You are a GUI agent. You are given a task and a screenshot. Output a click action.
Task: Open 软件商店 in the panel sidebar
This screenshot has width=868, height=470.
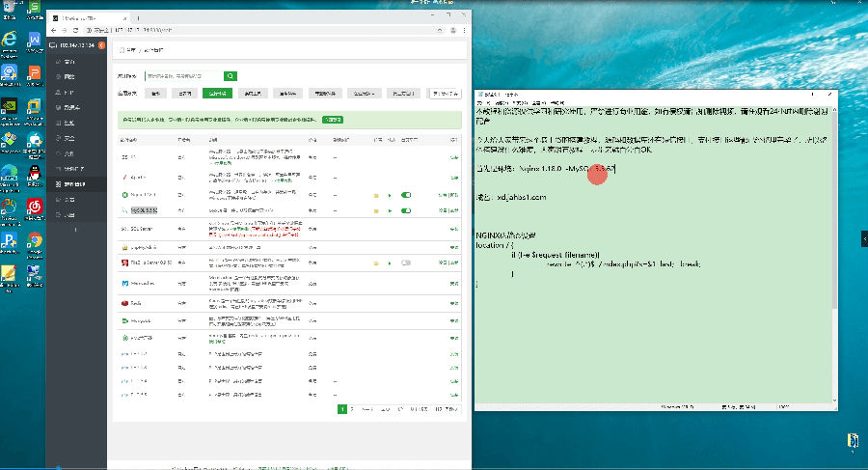(x=76, y=184)
